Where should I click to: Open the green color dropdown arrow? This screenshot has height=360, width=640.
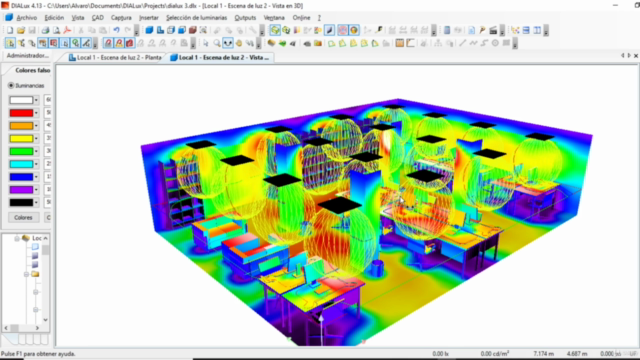click(36, 151)
